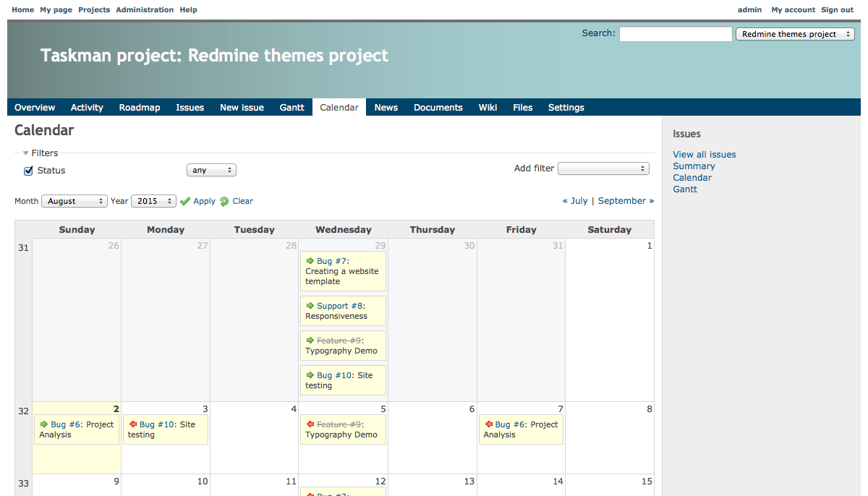Open the Add filter dropdown
This screenshot has height=496, width=868.
[x=603, y=168]
